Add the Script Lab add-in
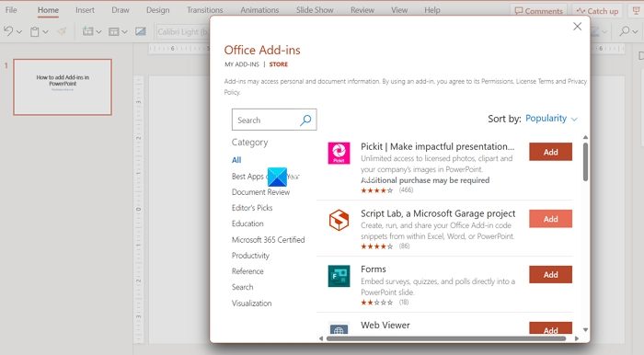 (x=550, y=219)
